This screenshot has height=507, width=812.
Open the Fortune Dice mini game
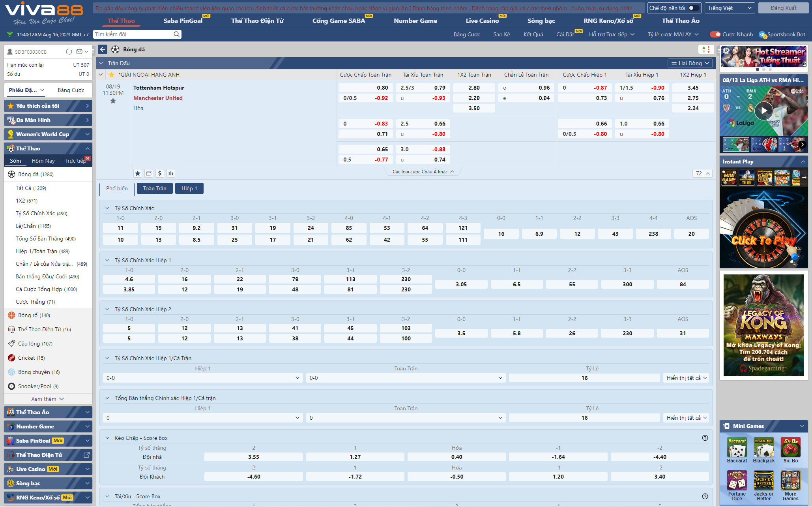[x=737, y=486]
